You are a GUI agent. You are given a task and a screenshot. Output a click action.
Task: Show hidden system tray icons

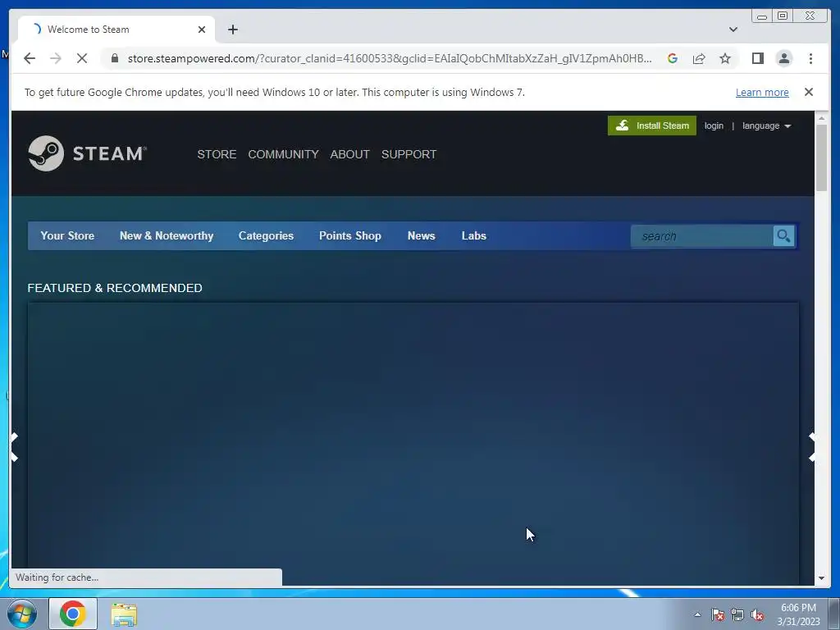697,614
